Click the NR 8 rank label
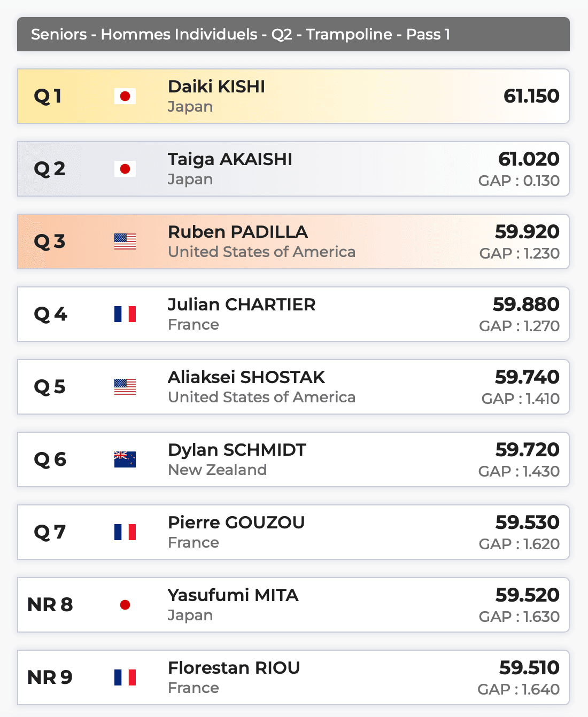 [x=50, y=605]
